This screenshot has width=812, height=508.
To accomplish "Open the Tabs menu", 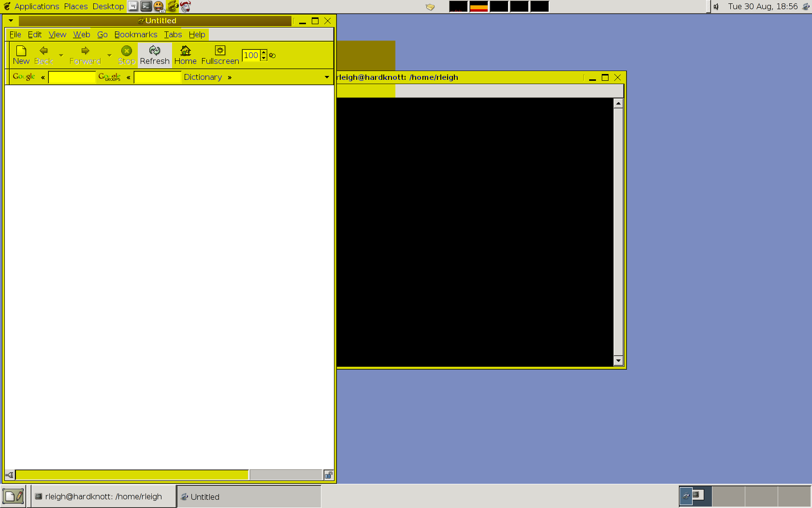I will [x=173, y=34].
